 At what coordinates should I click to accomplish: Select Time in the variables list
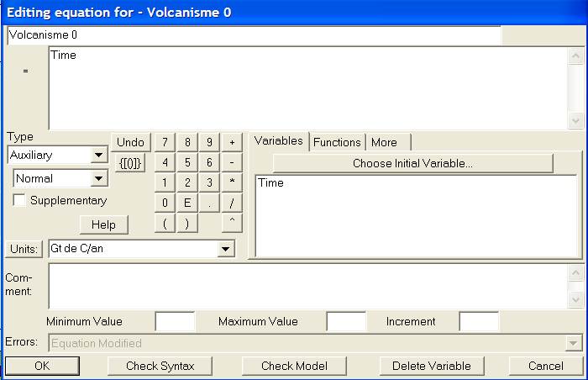pos(271,182)
